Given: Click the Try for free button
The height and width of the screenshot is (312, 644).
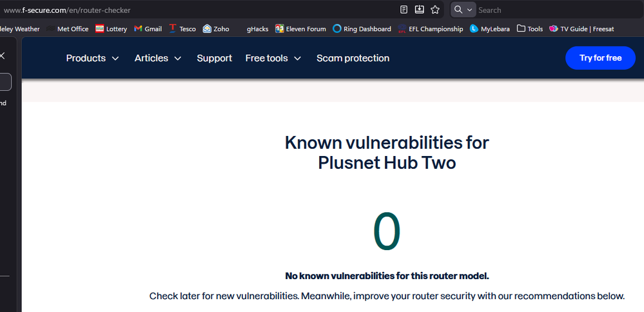Looking at the screenshot, I should [x=600, y=58].
